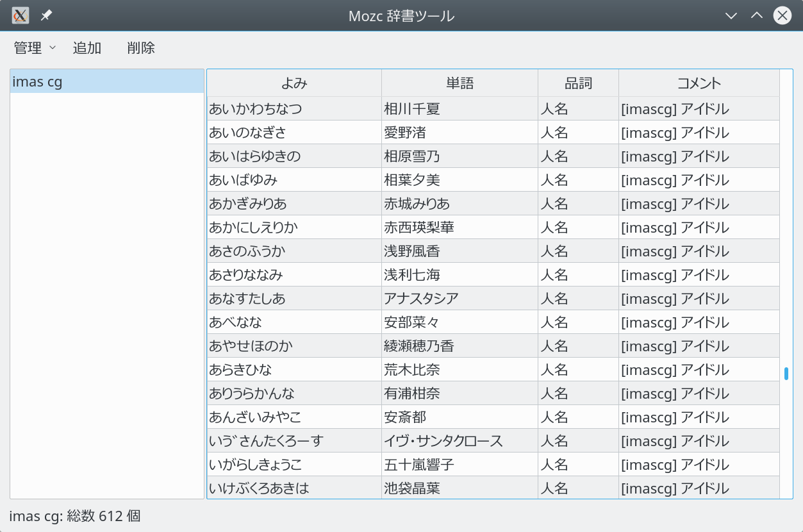Open the 管理 dropdown menu
The height and width of the screenshot is (532, 803).
pyautogui.click(x=35, y=48)
